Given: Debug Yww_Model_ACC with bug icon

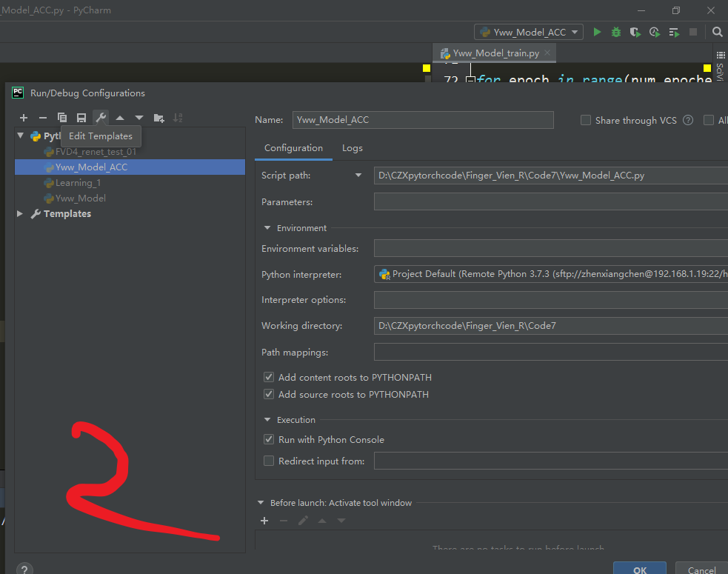Looking at the screenshot, I should [616, 32].
